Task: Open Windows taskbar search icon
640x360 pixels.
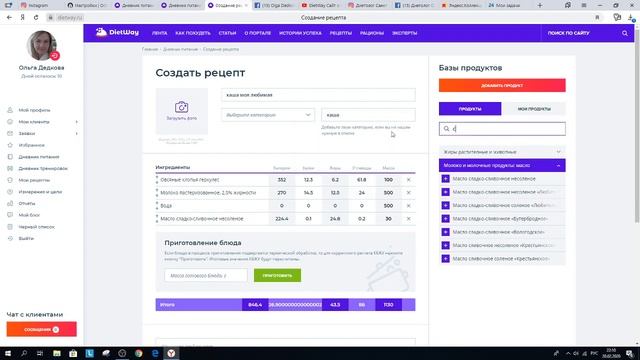Action: pos(24,353)
